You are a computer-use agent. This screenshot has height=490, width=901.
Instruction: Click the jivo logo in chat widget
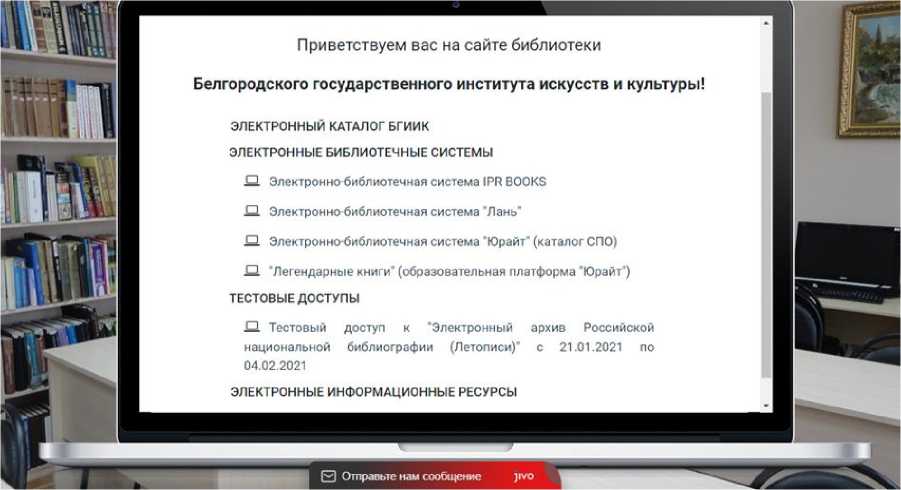pyautogui.click(x=523, y=476)
